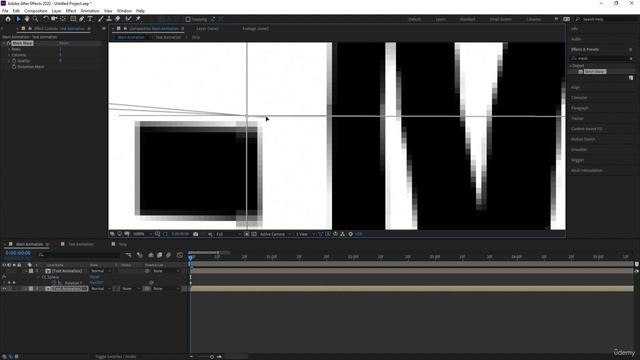This screenshot has width=640, height=360.
Task: Create new bin icon in Effects & Presets
Action: tap(631, 78)
